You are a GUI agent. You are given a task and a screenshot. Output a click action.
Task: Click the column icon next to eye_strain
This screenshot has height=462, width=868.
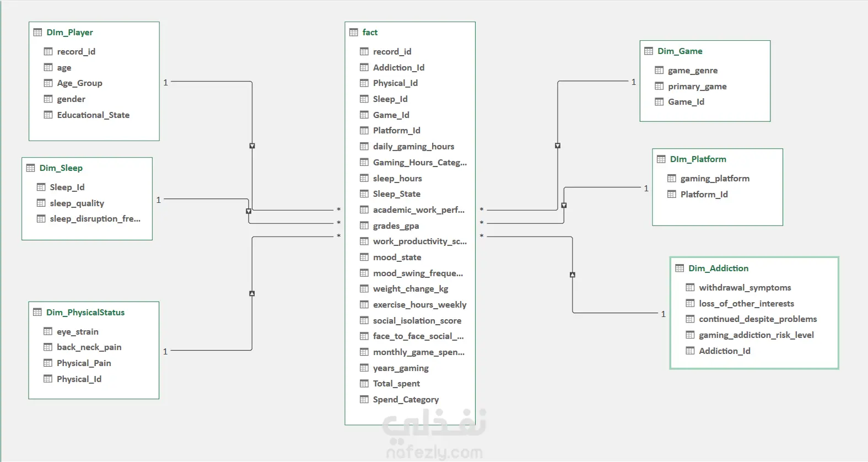click(48, 332)
